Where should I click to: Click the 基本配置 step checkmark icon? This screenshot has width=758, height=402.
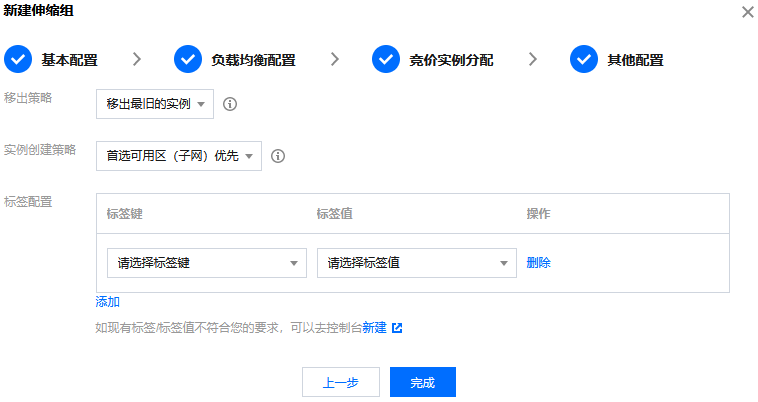click(18, 59)
